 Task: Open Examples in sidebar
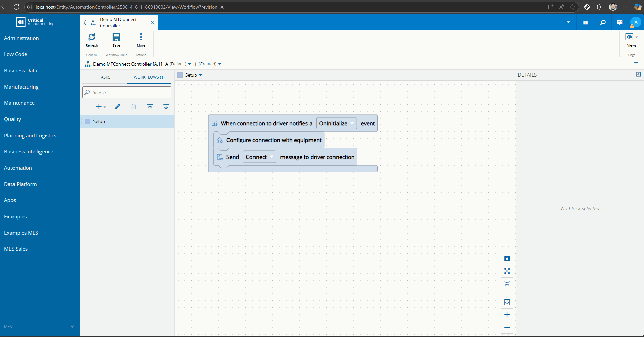[16, 217]
